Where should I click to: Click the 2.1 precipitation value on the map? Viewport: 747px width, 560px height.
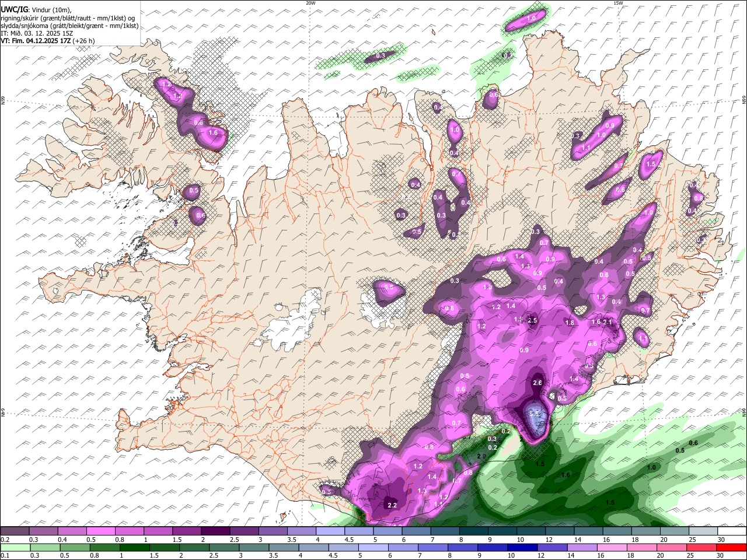coord(607,322)
